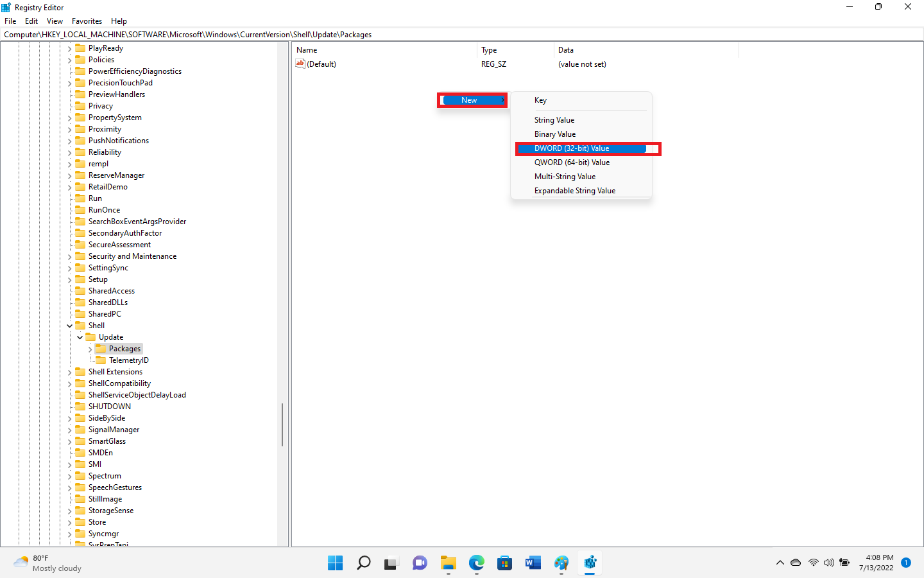Collapse the Update tree node
Image resolution: width=924 pixels, height=578 pixels.
pyautogui.click(x=80, y=337)
